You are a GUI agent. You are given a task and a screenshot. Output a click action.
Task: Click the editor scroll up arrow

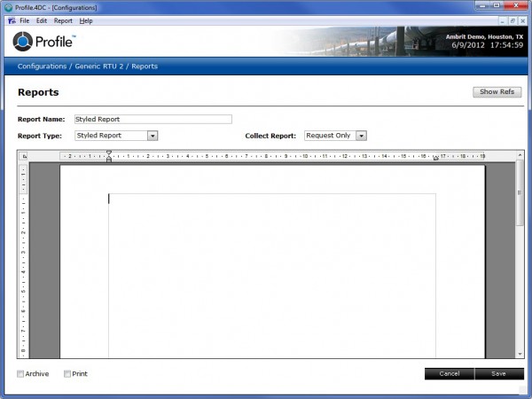point(520,155)
